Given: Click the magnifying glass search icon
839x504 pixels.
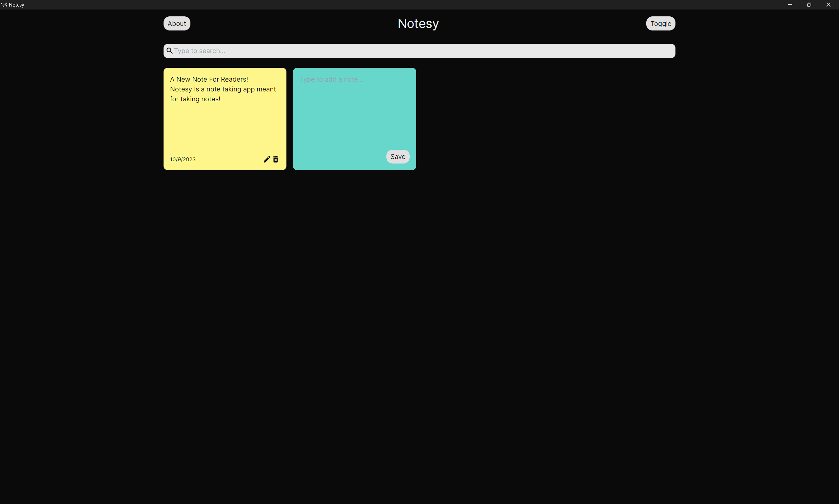Looking at the screenshot, I should coord(169,51).
